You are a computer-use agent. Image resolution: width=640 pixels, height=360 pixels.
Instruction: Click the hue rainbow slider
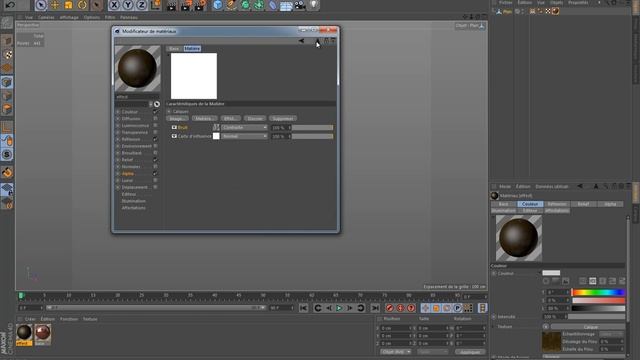tap(598, 292)
